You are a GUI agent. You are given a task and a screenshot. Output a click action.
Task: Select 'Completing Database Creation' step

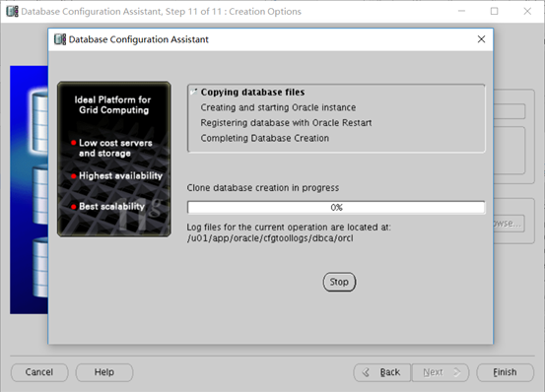[264, 138]
